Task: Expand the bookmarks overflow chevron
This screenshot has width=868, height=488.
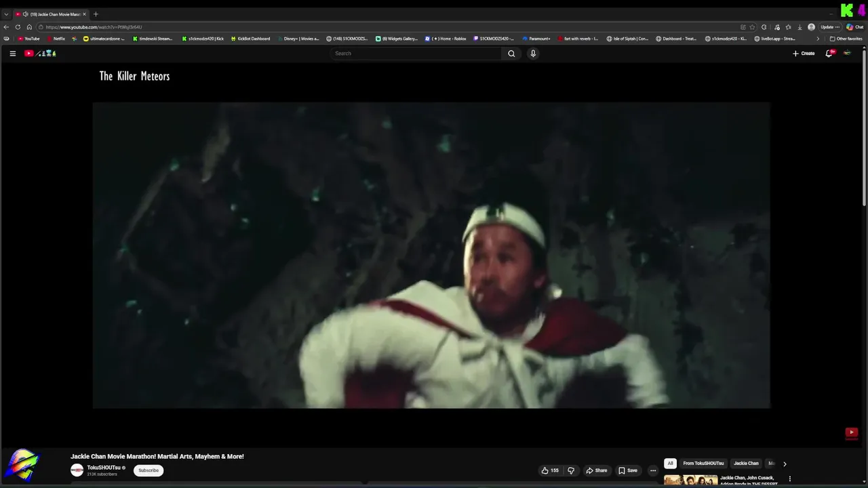Action: (x=817, y=39)
